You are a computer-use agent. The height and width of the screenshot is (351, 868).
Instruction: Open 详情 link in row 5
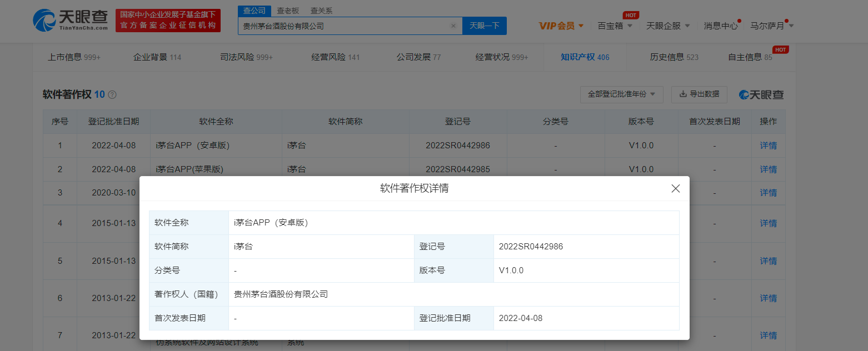coord(769,260)
